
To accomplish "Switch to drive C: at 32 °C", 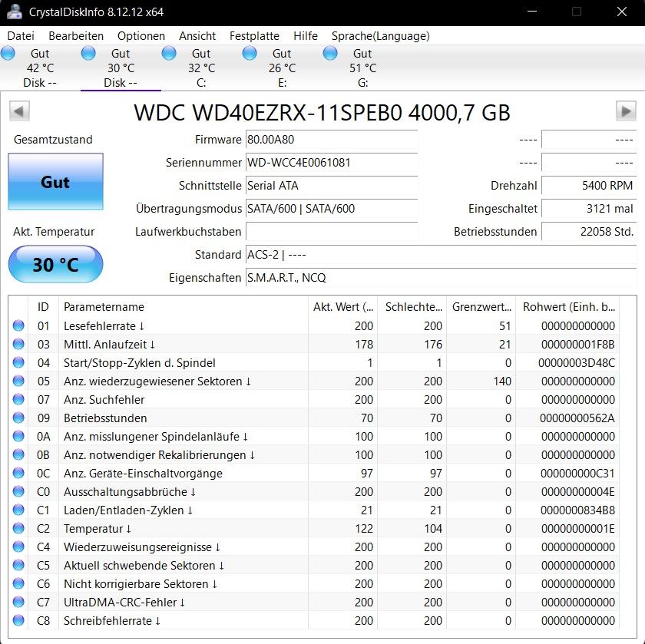I will coord(201,68).
